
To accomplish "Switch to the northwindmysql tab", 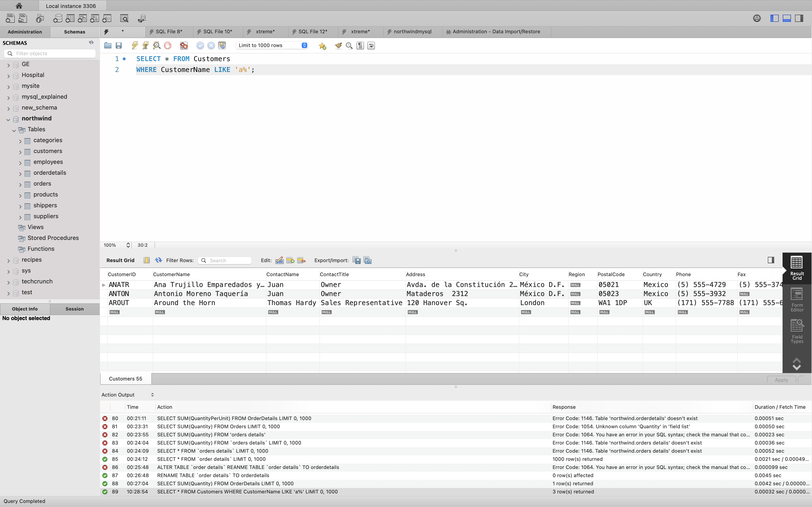I will click(x=412, y=31).
